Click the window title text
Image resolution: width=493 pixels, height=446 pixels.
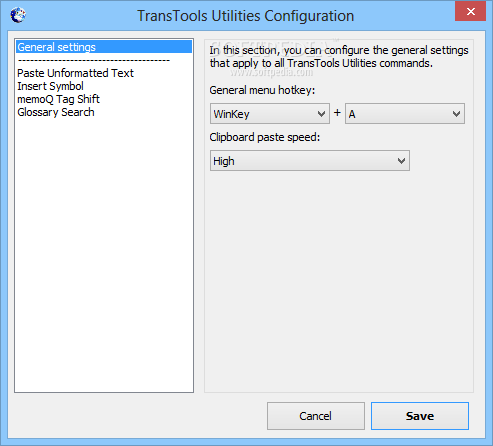tap(246, 16)
